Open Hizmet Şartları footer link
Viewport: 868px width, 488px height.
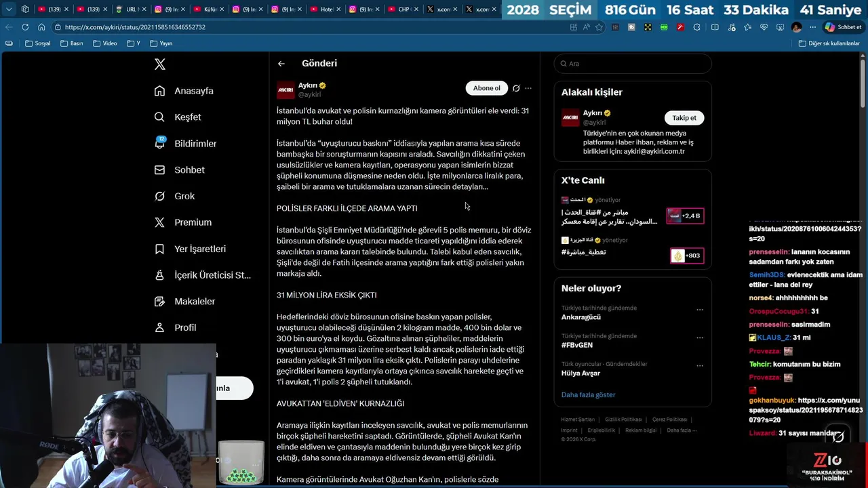(578, 420)
